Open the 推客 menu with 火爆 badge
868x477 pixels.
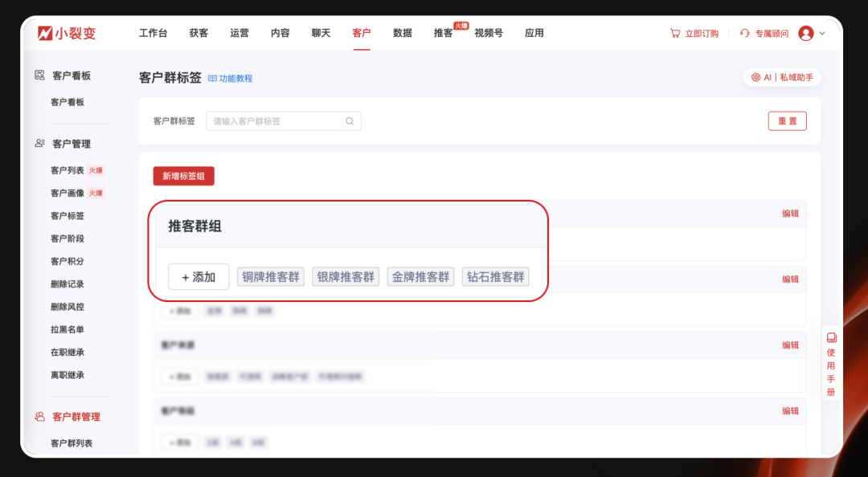point(443,33)
